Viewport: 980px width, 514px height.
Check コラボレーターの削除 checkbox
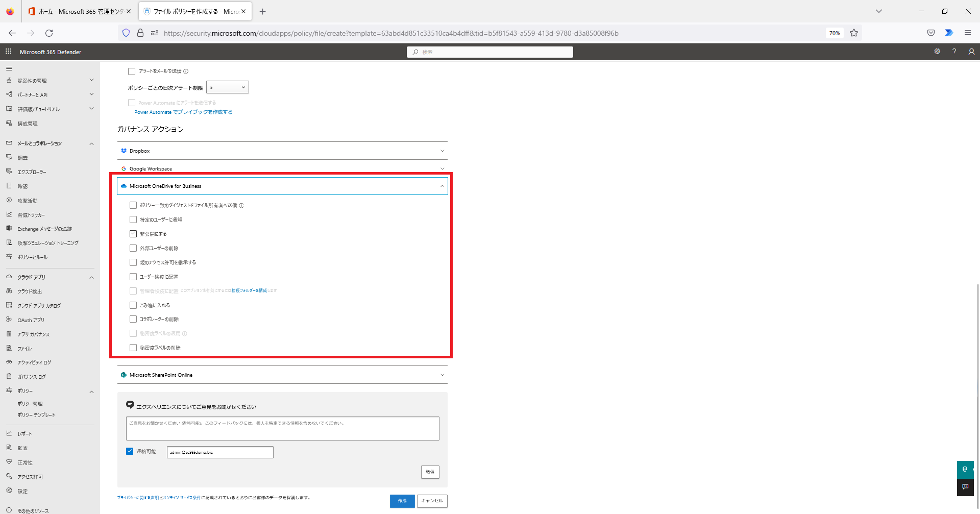point(133,319)
